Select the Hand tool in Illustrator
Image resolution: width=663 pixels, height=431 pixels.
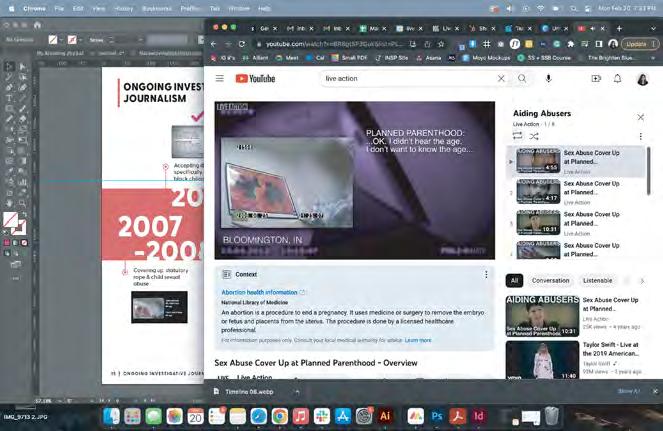tap(9, 203)
